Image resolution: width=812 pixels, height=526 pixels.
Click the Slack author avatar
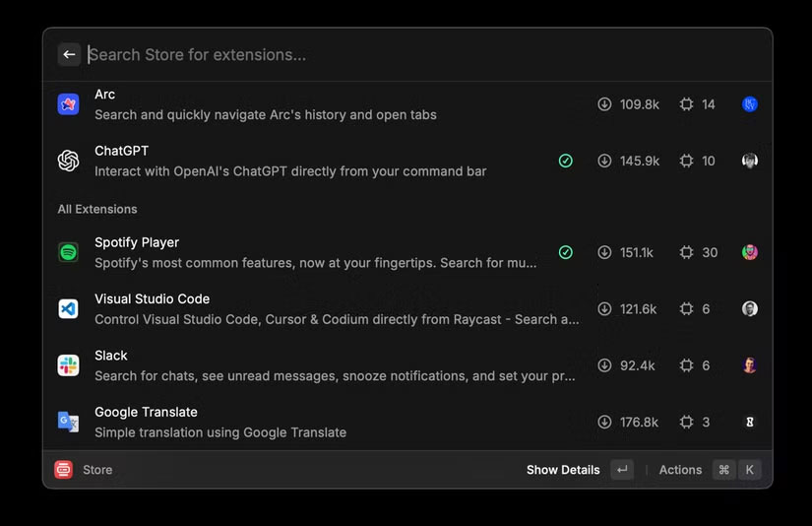(x=750, y=365)
